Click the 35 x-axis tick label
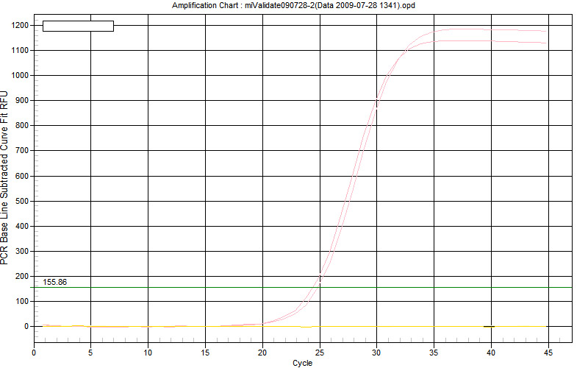Screen dimensions: 588x368 434,353
